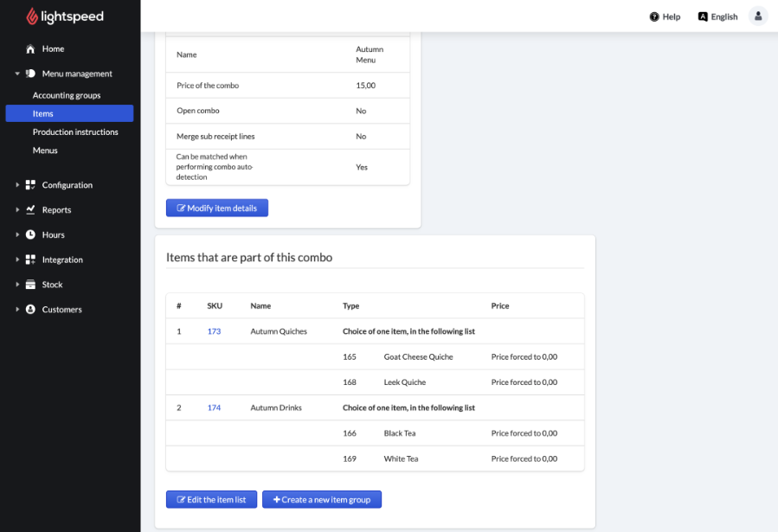Viewport: 778px width, 532px height.
Task: Click the Modify item details button
Action: (x=217, y=208)
